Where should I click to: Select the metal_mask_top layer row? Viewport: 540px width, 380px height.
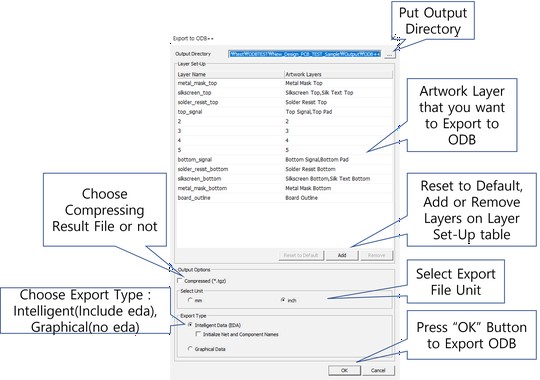(284, 83)
